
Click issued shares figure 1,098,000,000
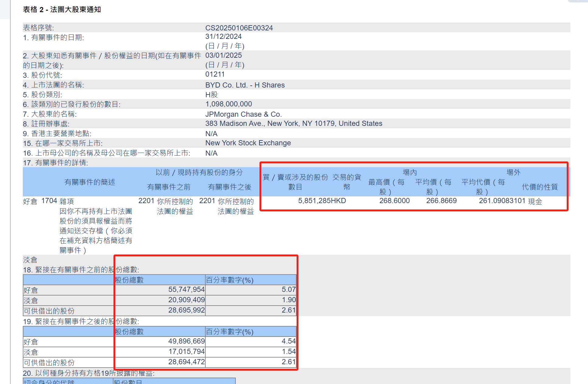pos(229,104)
